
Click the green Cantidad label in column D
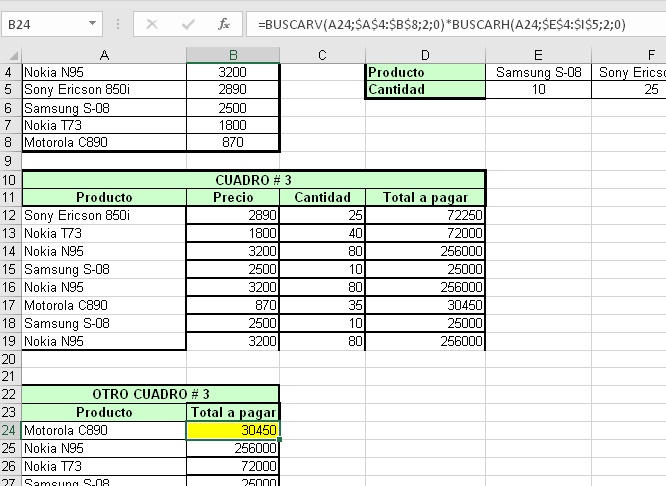[x=425, y=90]
